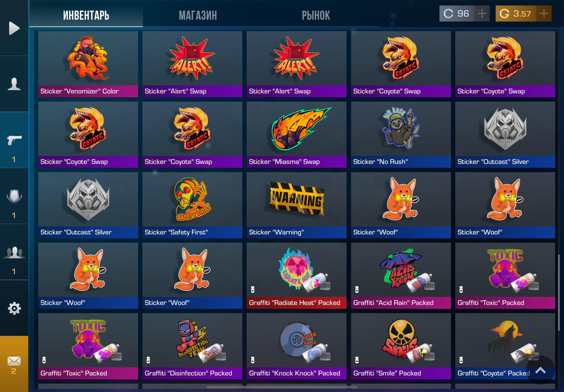Open the player profile silhouette icon
The width and height of the screenshot is (564, 392).
point(14,84)
